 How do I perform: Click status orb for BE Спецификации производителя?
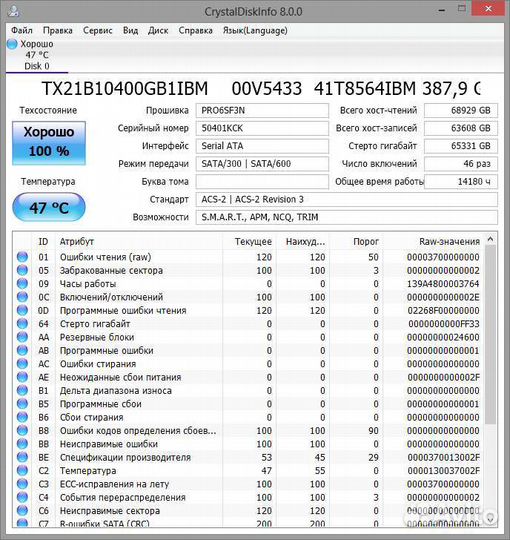pyautogui.click(x=22, y=457)
